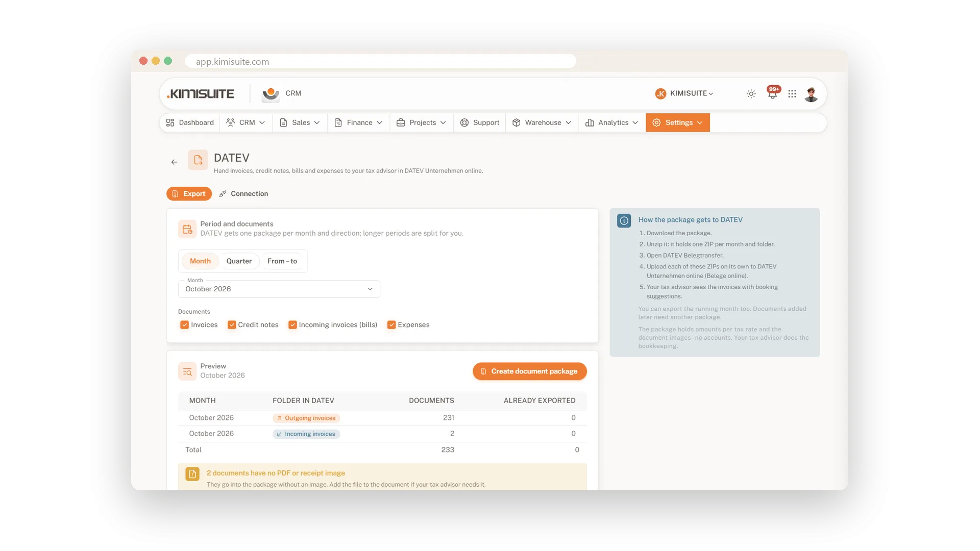
Task: Click the Total 233 documents value
Action: 448,450
